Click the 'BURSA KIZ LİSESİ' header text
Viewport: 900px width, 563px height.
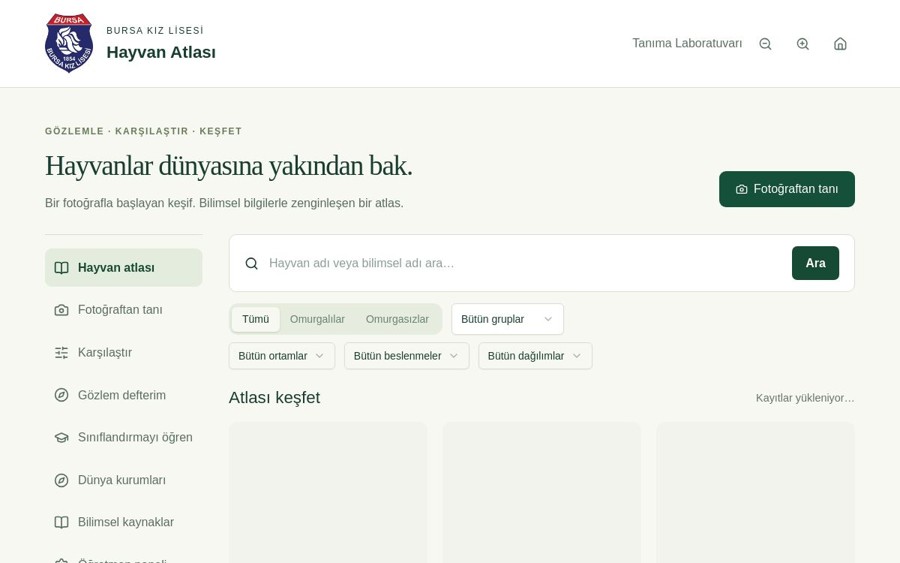tap(155, 30)
